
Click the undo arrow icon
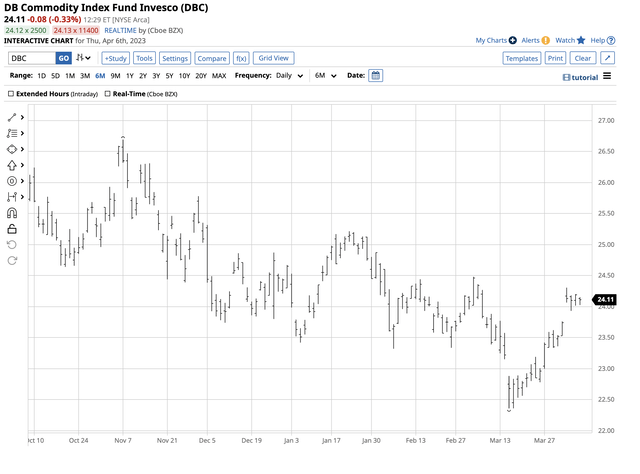(12, 245)
